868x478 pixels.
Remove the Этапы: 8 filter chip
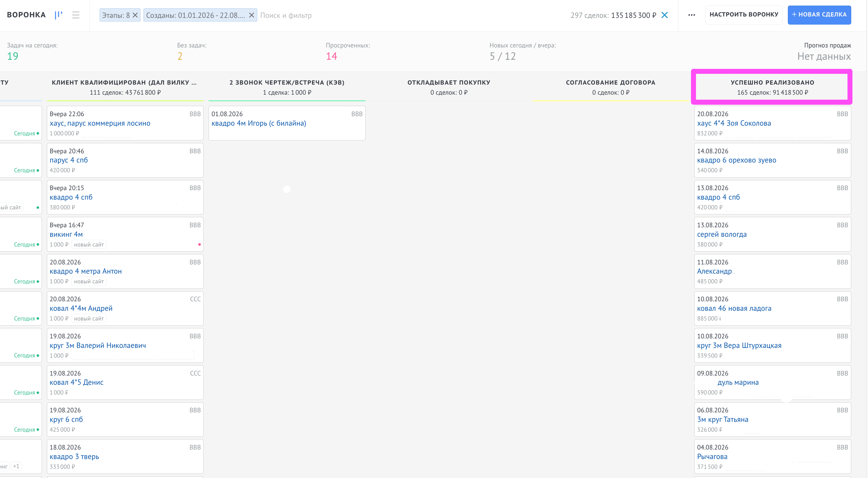[x=135, y=15]
